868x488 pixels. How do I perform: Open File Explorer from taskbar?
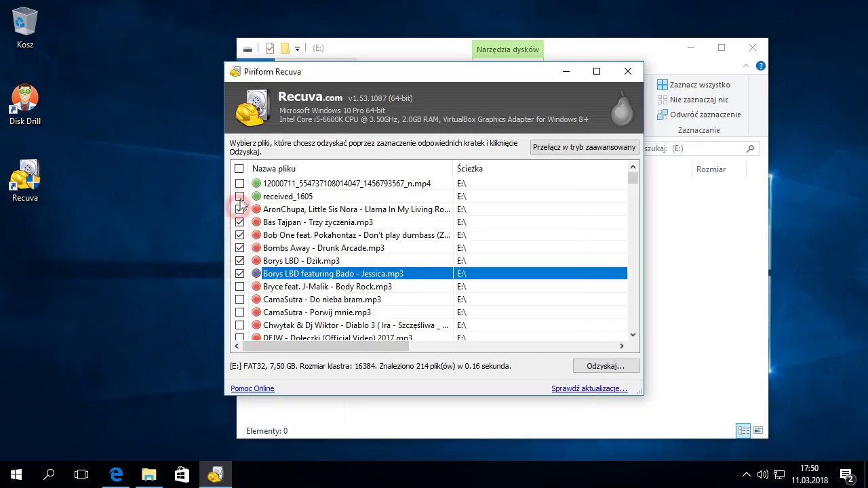pyautogui.click(x=149, y=475)
